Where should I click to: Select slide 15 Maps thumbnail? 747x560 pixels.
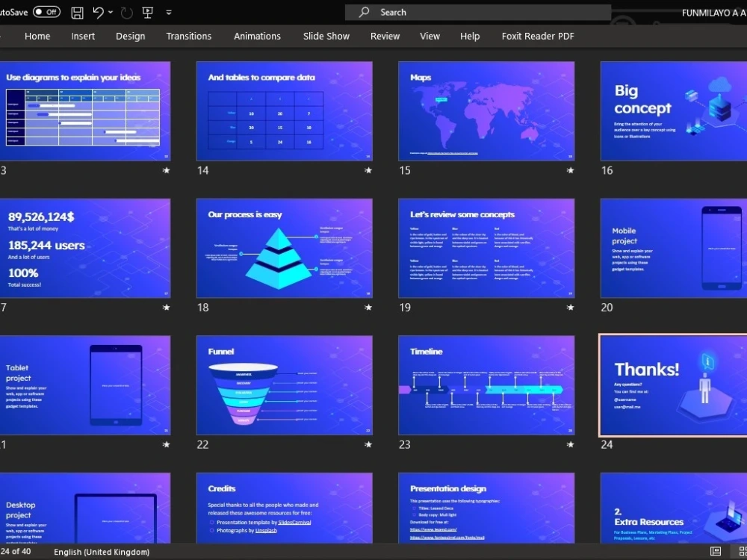[486, 111]
